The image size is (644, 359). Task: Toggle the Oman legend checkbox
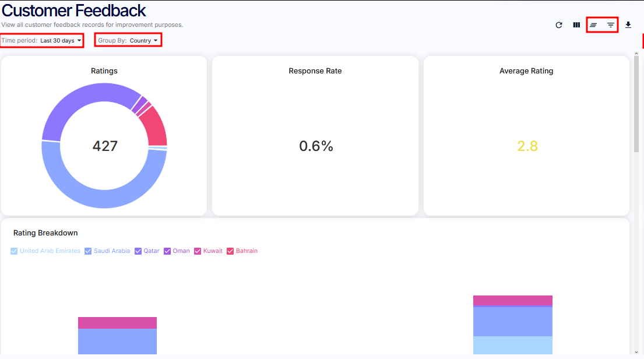coord(167,251)
